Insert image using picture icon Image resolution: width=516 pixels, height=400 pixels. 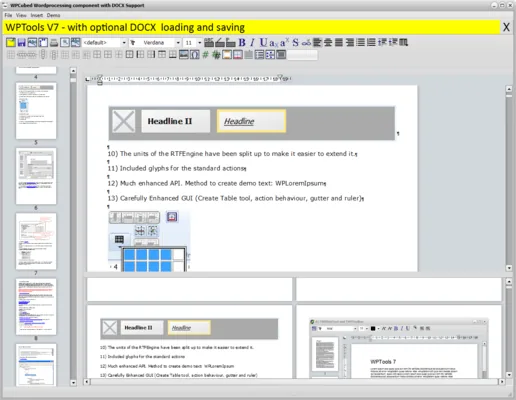(x=183, y=55)
